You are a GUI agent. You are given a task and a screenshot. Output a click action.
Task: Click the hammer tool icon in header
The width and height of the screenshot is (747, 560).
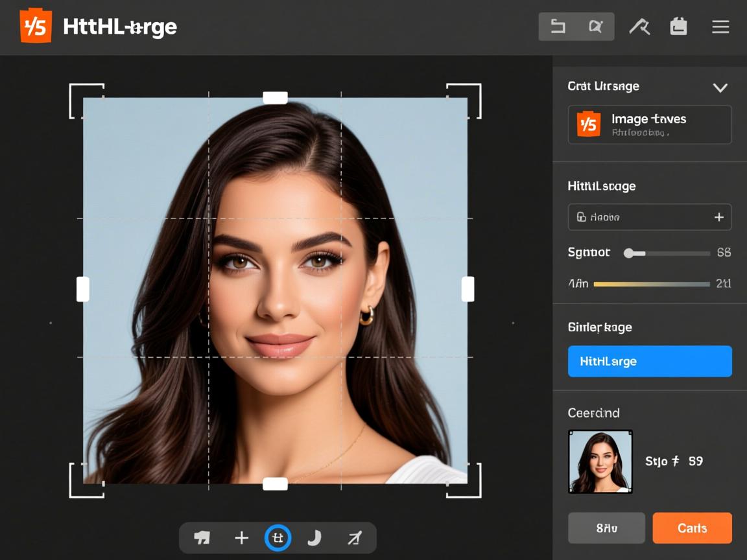(639, 27)
